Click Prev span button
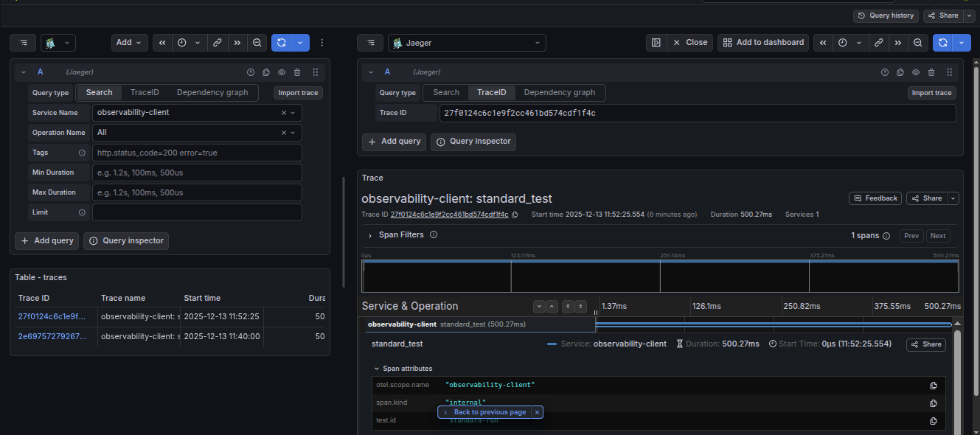Viewport: 980px width, 435px height. [x=911, y=236]
